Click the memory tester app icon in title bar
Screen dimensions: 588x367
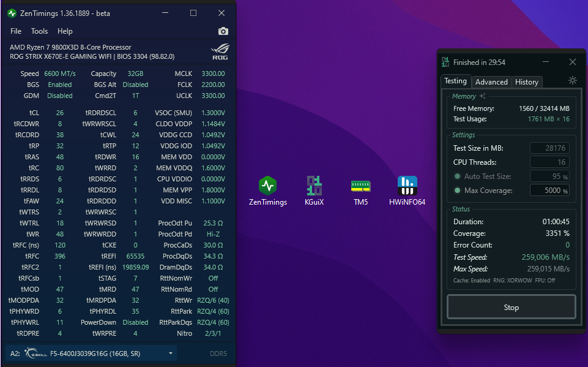pos(445,62)
